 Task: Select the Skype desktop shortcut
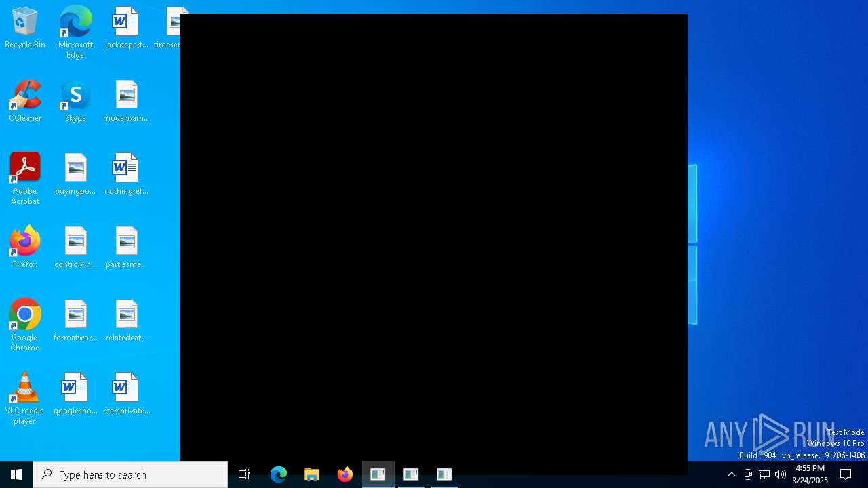pos(75,102)
